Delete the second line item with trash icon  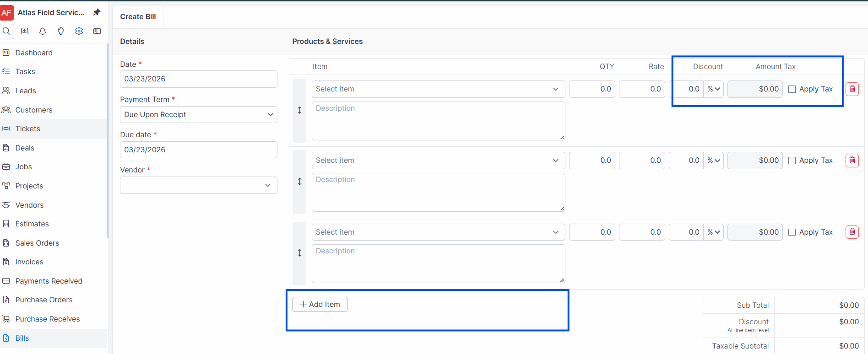point(852,160)
